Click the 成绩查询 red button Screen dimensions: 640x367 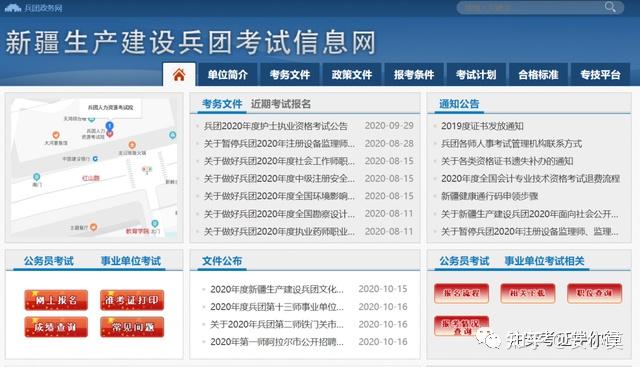[56, 327]
